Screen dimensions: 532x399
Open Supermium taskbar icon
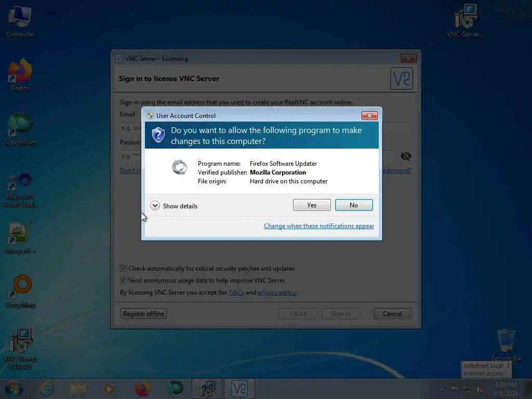[176, 388]
